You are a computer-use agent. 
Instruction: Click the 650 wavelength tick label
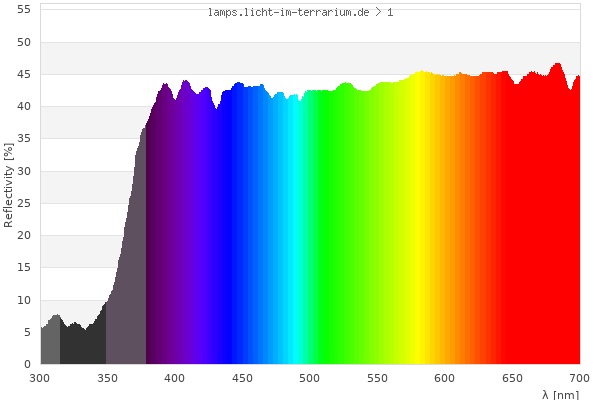[x=512, y=378]
